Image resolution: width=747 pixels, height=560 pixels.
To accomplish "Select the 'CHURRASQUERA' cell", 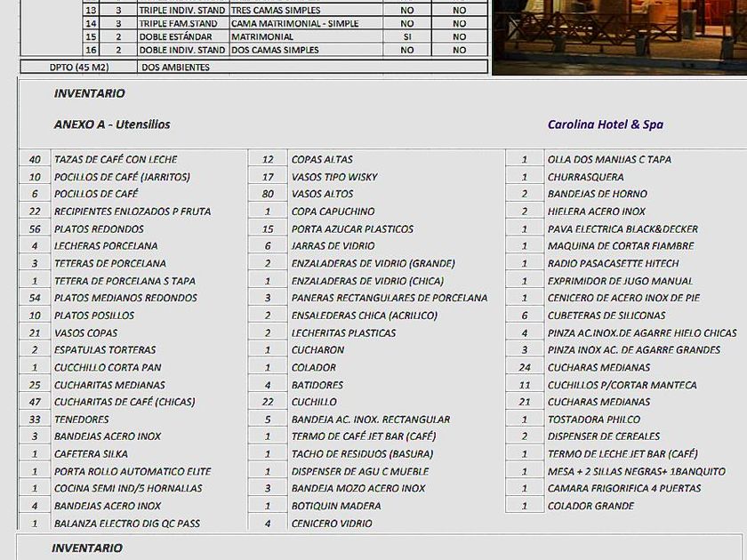I will (x=585, y=177).
